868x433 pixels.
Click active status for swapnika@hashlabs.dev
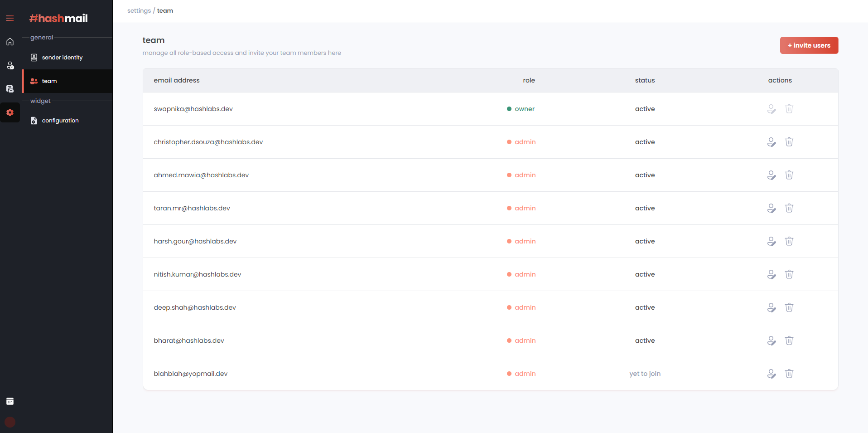click(x=645, y=109)
